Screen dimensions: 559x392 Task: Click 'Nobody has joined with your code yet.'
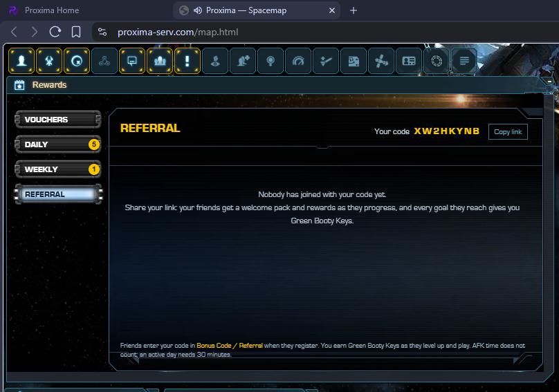pos(322,194)
